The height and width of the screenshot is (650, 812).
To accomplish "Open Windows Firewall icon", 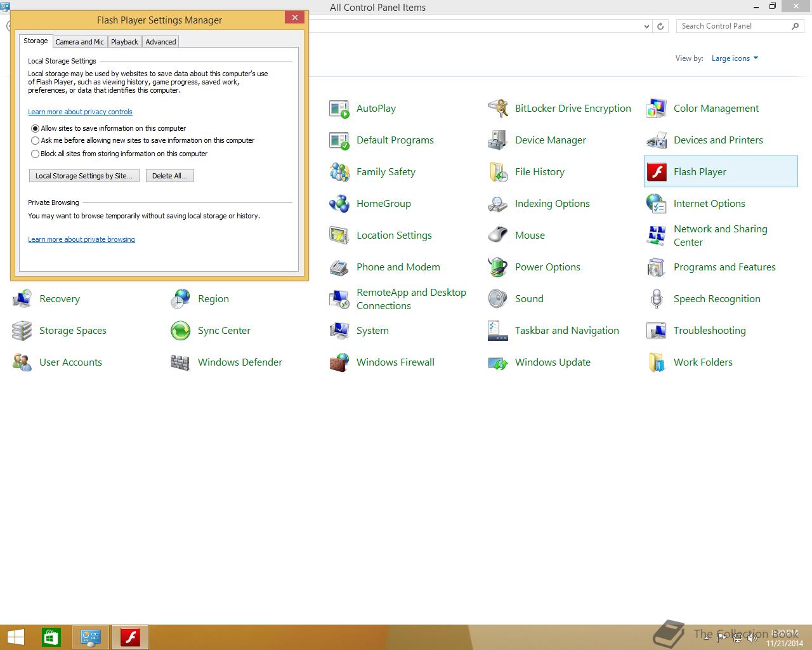I will click(339, 362).
